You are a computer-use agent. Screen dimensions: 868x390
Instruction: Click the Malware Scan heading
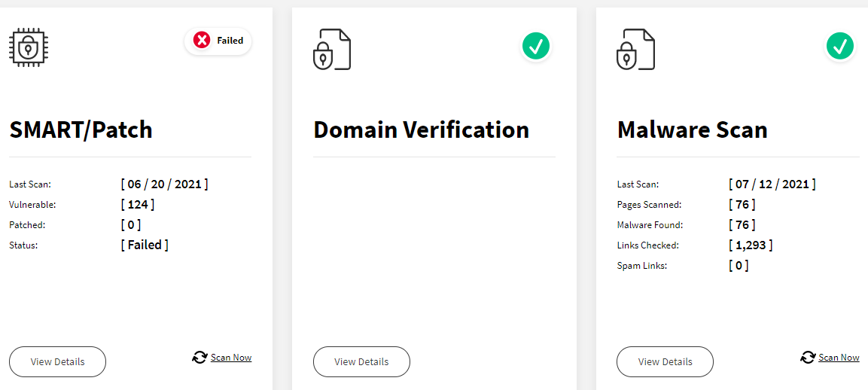click(692, 129)
